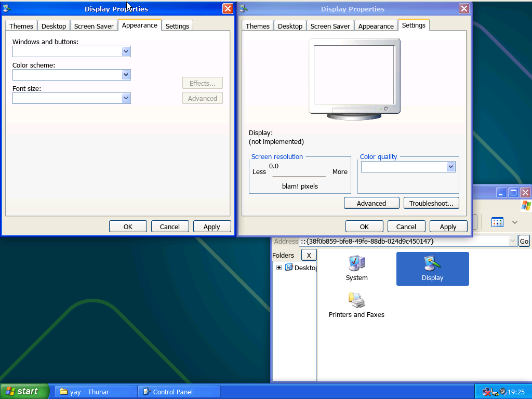
Task: Click the Views icon in Control Panel toolbar
Action: pyautogui.click(x=498, y=222)
